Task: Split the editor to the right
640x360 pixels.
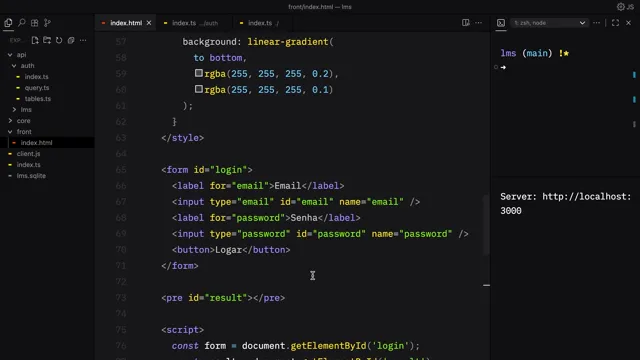Action: (466, 23)
